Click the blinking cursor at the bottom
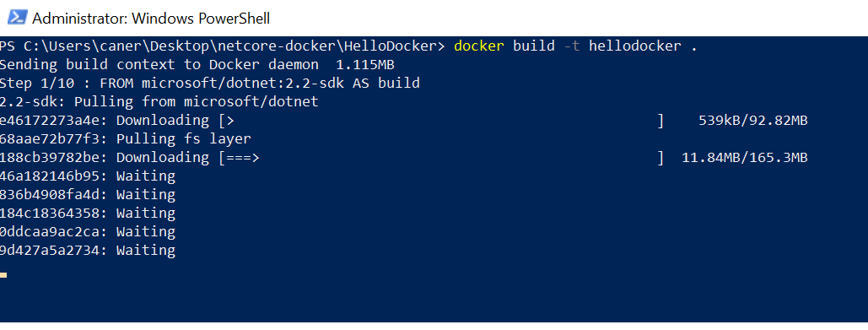The height and width of the screenshot is (330, 868). (3, 274)
